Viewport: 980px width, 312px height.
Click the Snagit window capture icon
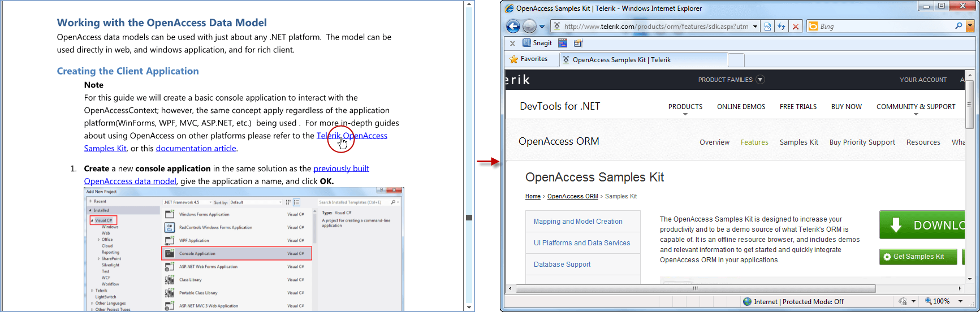tap(562, 43)
